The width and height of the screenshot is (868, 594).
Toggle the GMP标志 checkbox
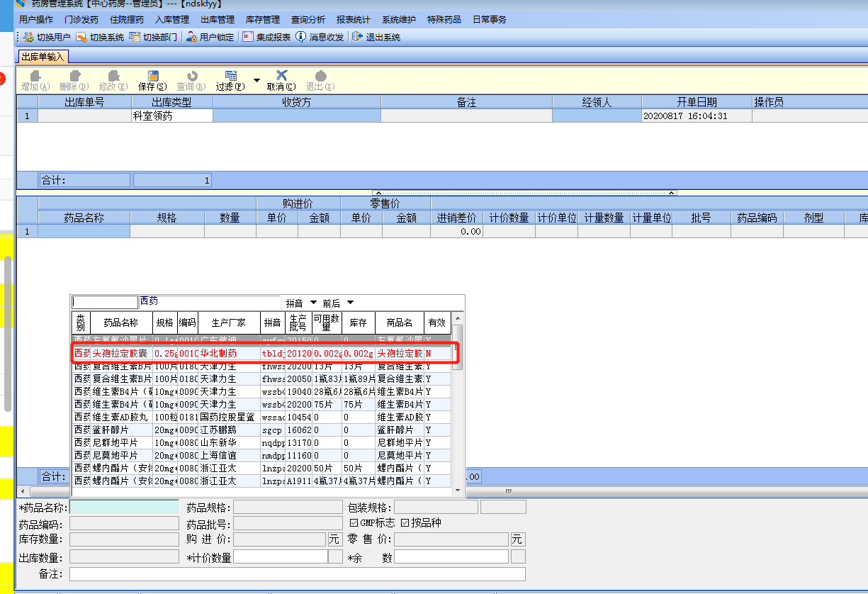354,523
